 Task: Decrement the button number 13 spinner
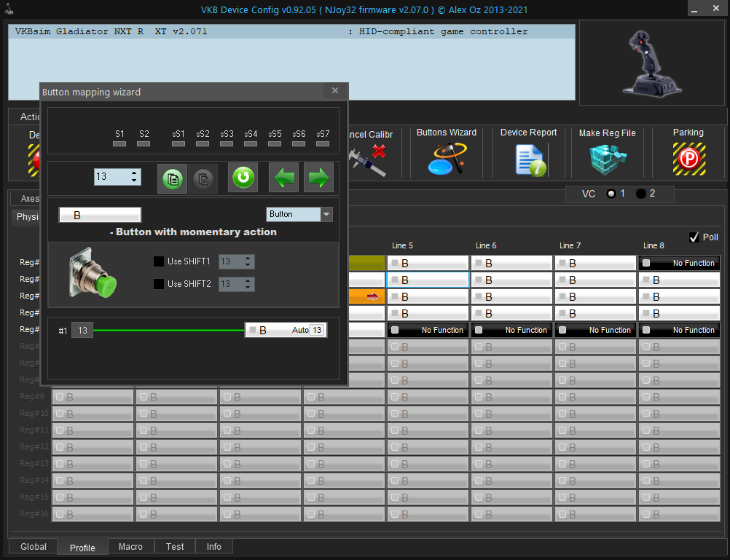pyautogui.click(x=134, y=181)
